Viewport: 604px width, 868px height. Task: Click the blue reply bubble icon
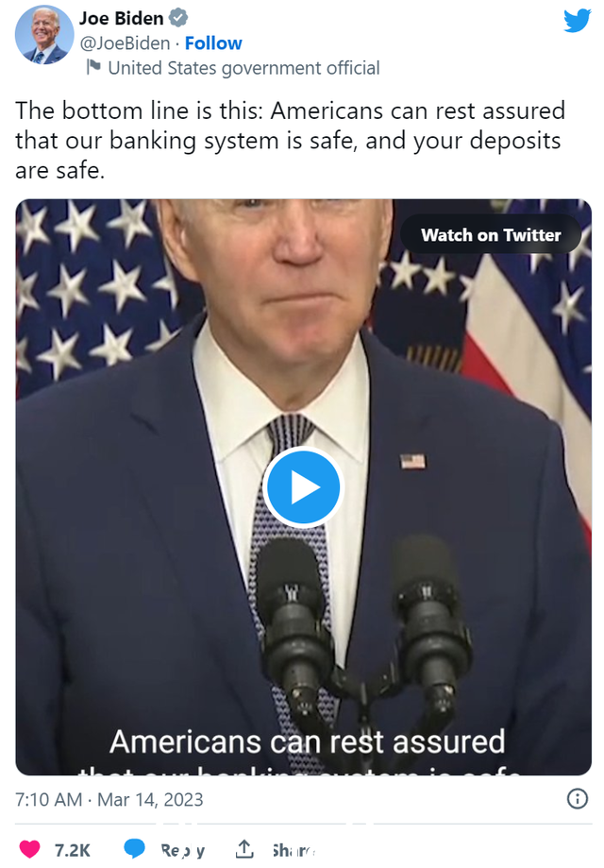(134, 848)
